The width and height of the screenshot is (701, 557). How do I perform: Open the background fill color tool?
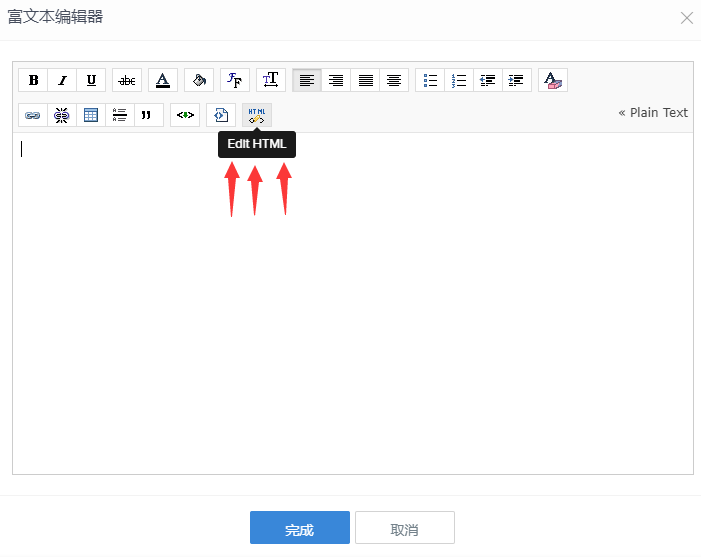[x=199, y=80]
